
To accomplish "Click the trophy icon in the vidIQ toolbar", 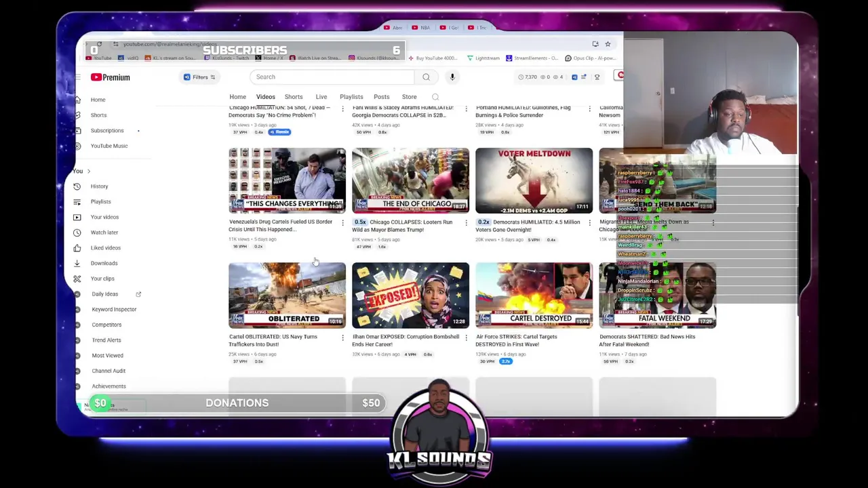I will [597, 77].
